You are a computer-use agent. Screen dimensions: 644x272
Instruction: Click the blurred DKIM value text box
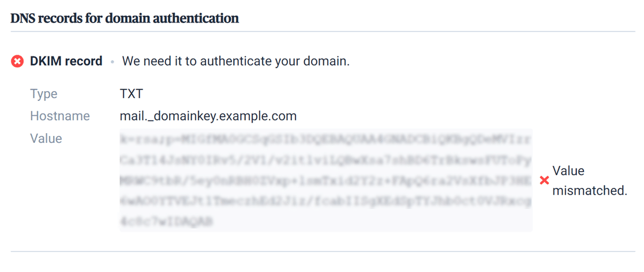326,180
